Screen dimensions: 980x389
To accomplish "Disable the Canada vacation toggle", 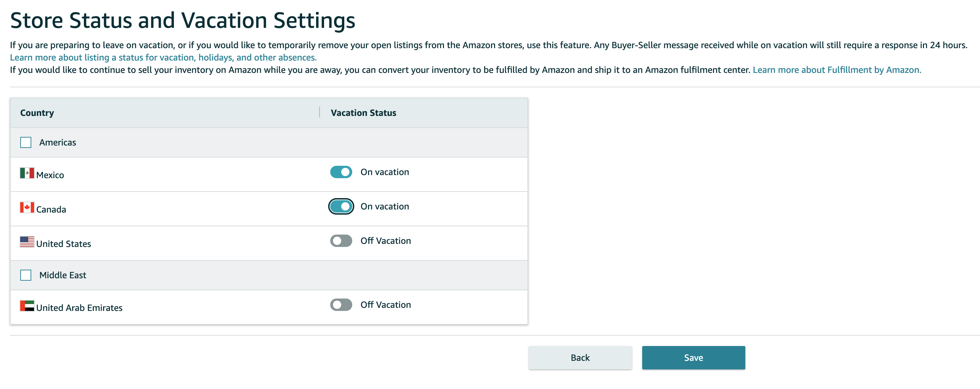I will coord(341,206).
